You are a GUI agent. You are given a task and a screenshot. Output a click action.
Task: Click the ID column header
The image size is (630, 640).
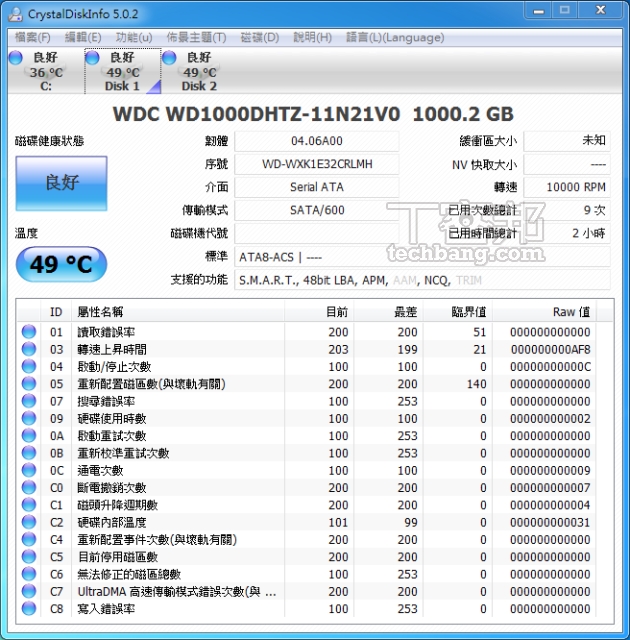pos(56,312)
